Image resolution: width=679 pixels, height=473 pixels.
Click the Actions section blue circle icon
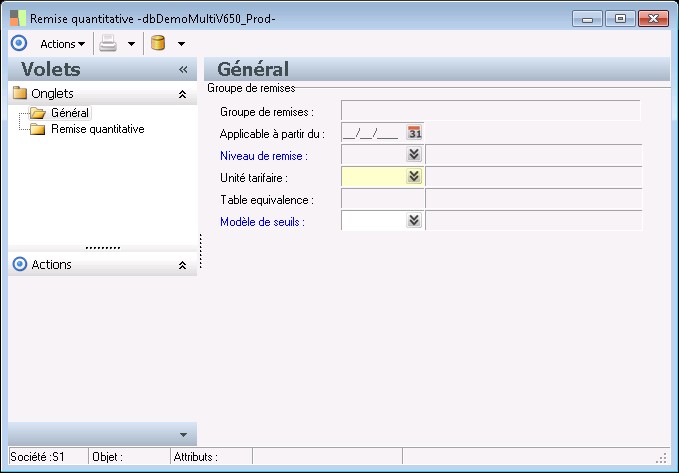click(x=19, y=264)
